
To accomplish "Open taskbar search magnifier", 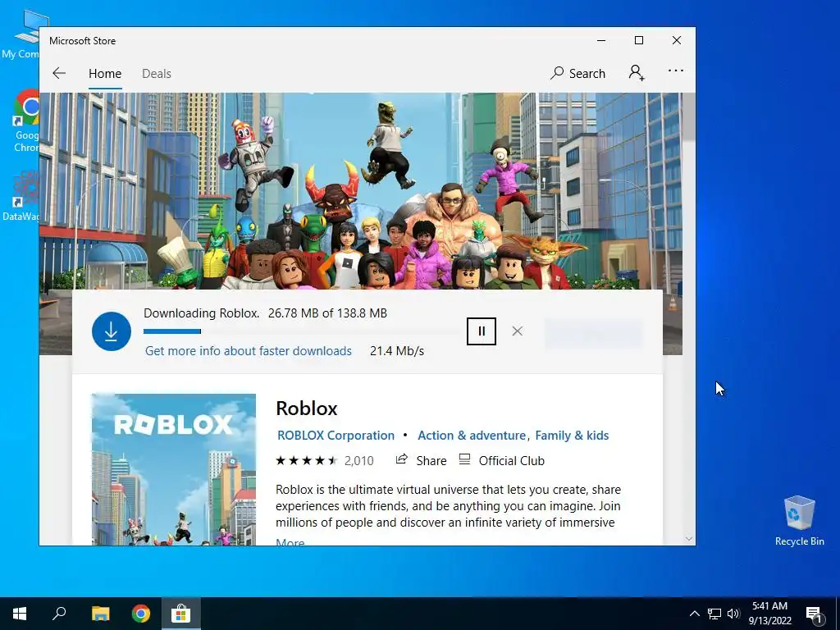I will coord(59,614).
